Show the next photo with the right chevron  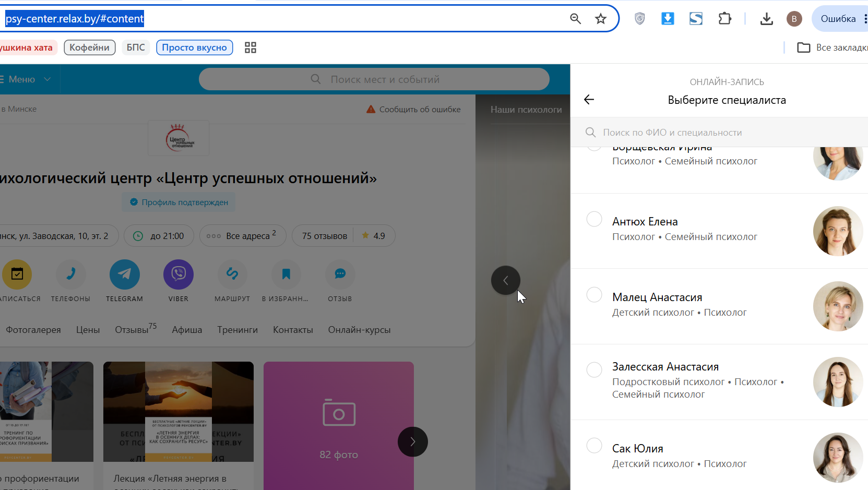click(x=413, y=442)
